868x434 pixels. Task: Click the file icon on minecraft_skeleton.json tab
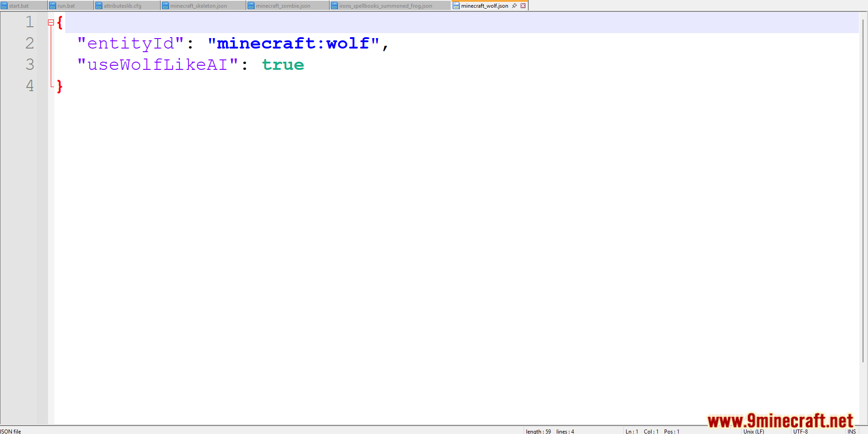click(x=165, y=6)
